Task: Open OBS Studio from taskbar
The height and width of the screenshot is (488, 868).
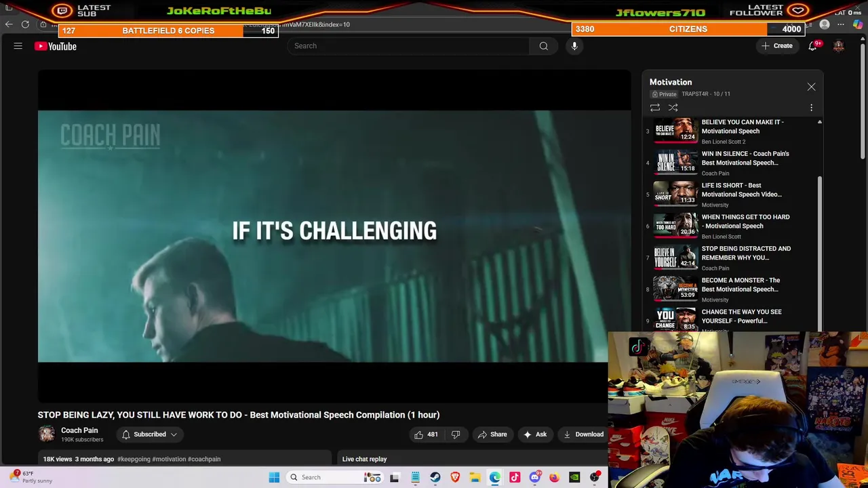Action: coord(595,477)
